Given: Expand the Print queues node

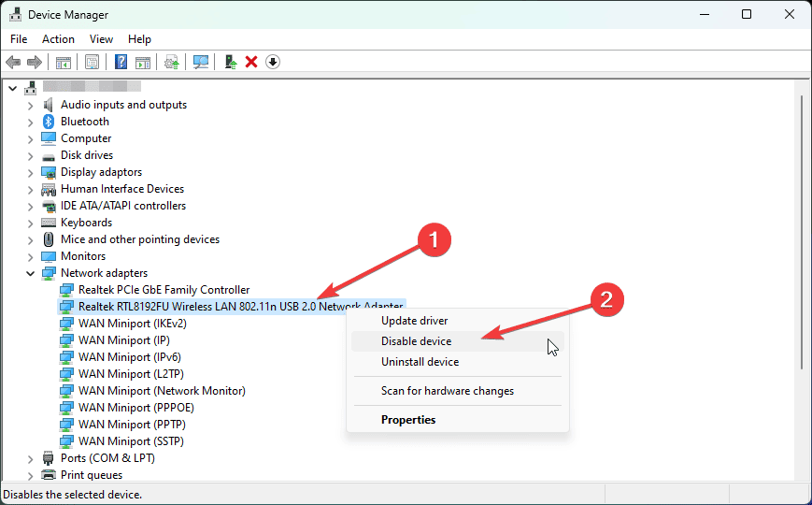Looking at the screenshot, I should [30, 475].
